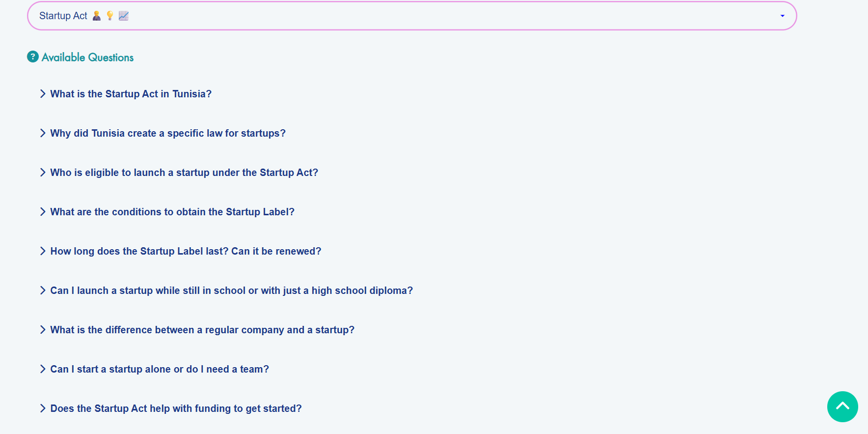The image size is (868, 434).
Task: Select 'How long does the Startup Label last?' item
Action: coord(186,251)
